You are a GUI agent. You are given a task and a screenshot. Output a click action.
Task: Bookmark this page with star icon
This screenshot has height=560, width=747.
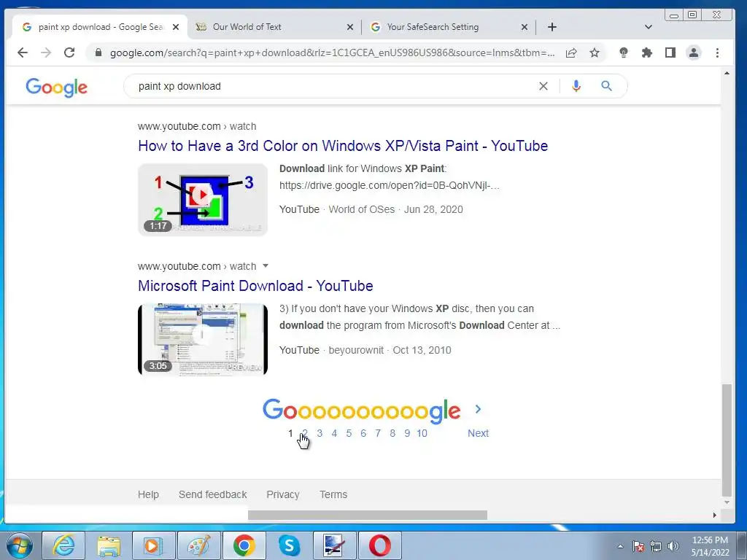coord(594,52)
